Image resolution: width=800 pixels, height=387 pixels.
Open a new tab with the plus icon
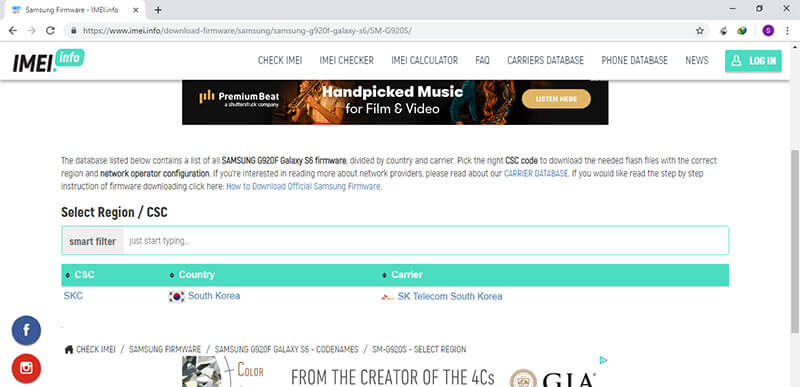158,10
